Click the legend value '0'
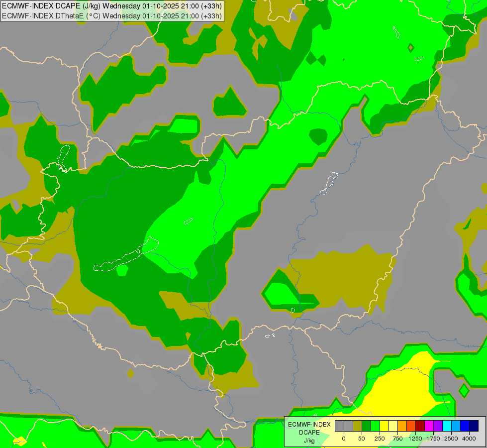 [x=344, y=439]
